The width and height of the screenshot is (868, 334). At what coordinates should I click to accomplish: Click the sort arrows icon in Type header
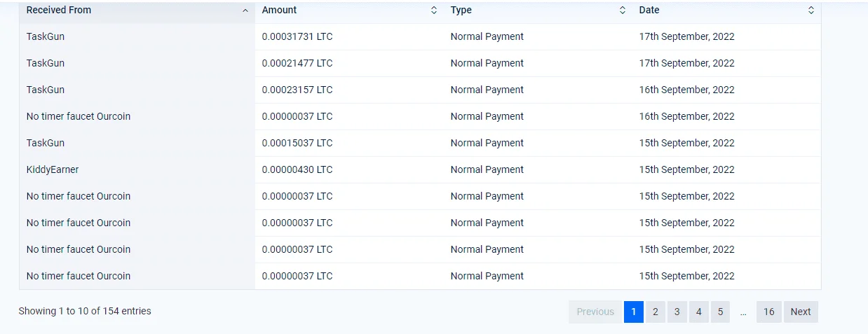click(x=622, y=11)
